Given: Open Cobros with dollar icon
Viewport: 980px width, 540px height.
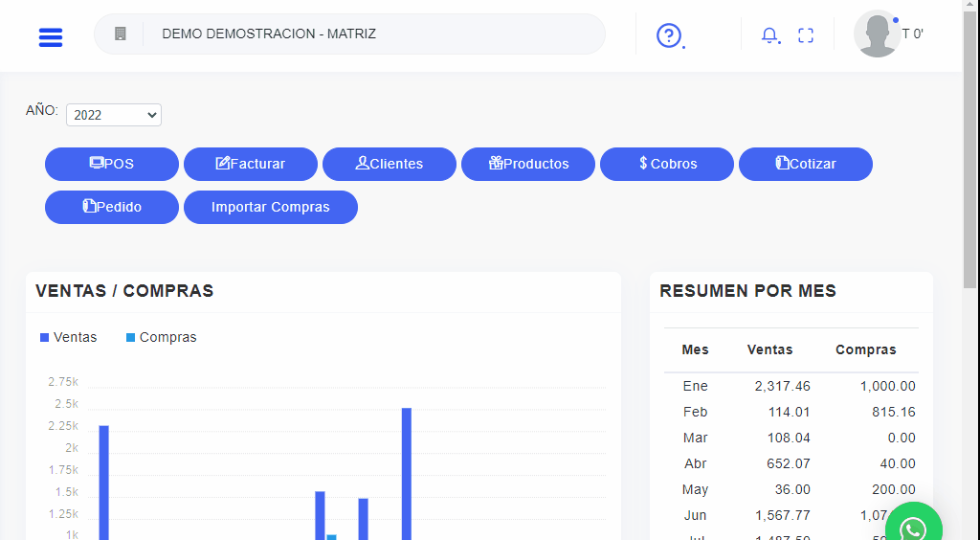Looking at the screenshot, I should pos(667,164).
